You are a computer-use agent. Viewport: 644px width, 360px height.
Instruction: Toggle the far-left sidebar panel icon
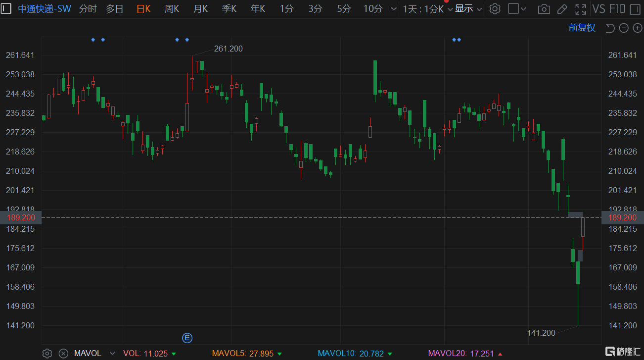(7, 8)
